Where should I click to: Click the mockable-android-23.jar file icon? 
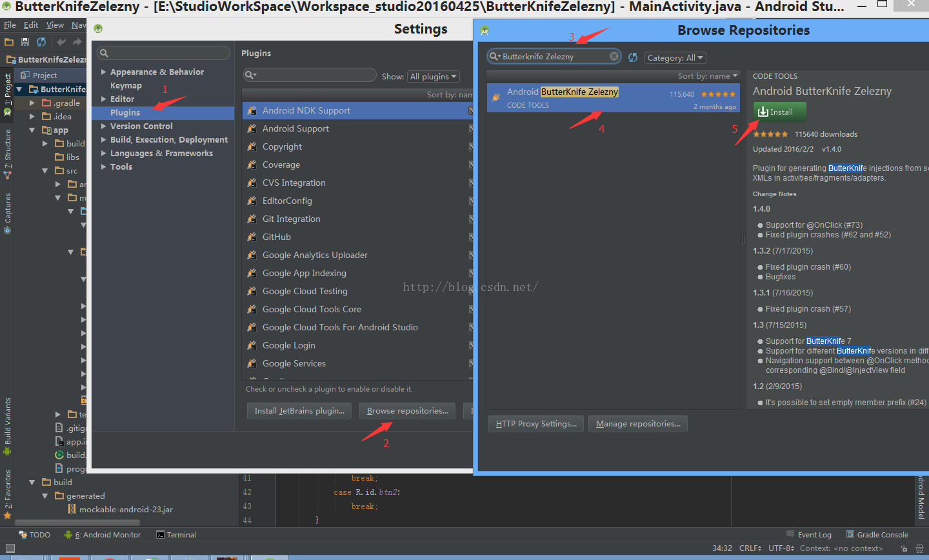72,509
